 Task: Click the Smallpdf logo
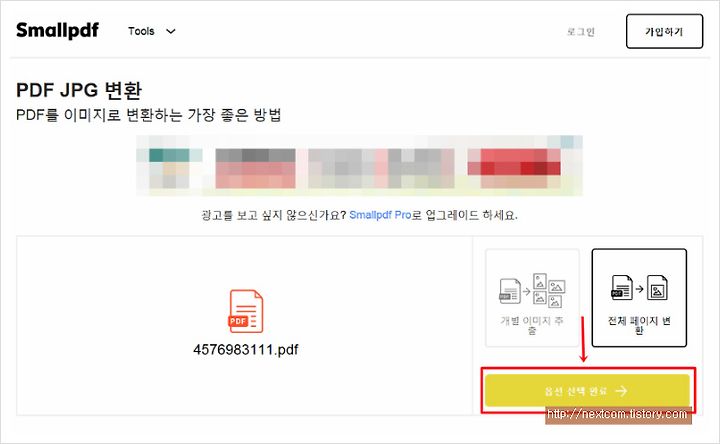[57, 30]
